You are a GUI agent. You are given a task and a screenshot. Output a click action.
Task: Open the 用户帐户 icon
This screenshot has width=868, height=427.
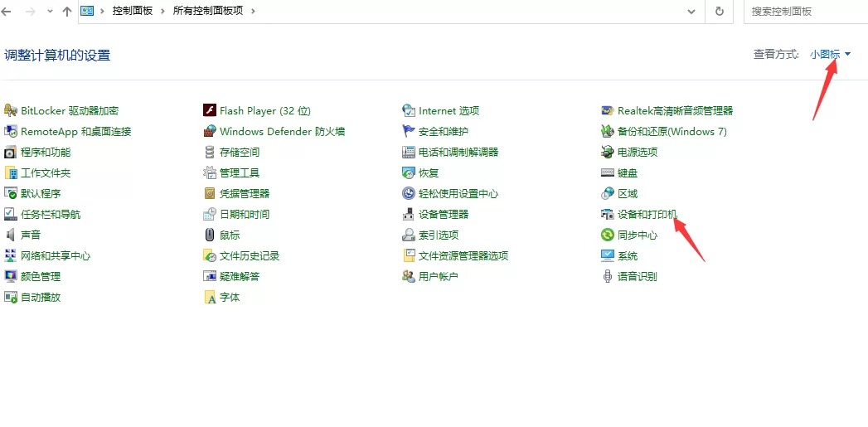tap(409, 276)
